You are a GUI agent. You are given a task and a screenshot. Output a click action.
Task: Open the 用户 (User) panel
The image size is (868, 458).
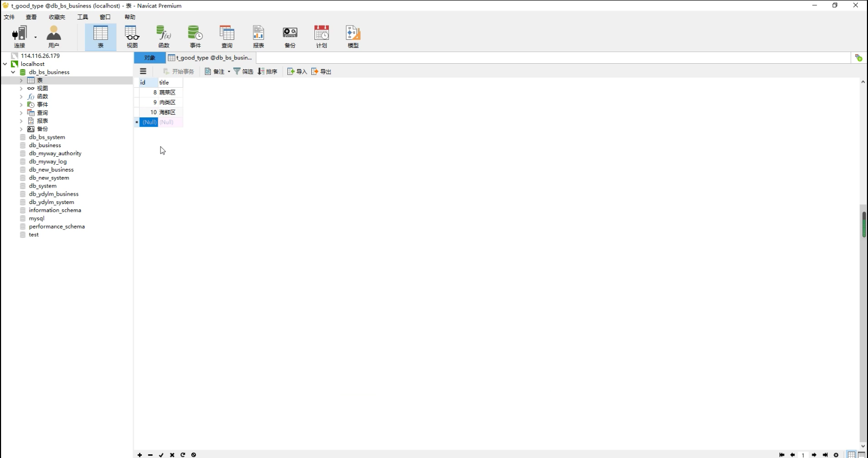[x=54, y=37]
